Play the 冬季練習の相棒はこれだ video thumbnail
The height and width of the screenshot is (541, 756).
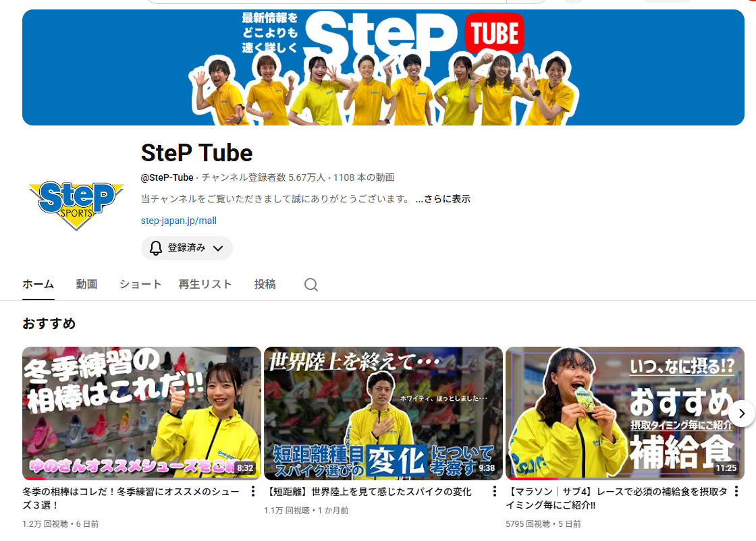142,413
